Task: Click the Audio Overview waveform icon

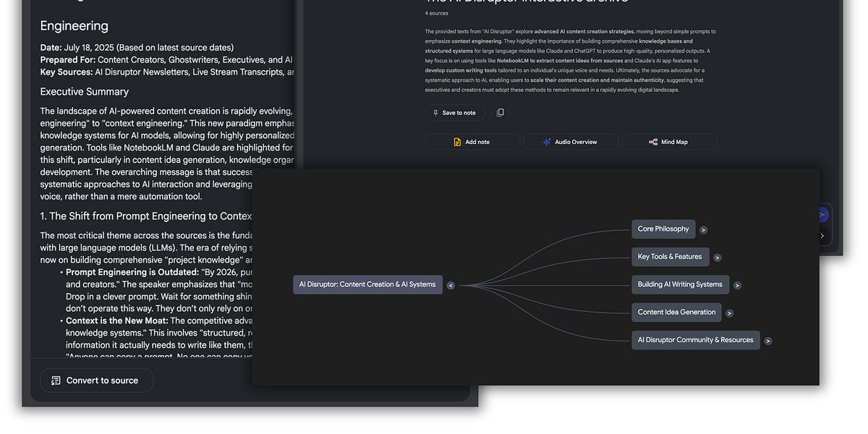Action: (x=547, y=142)
